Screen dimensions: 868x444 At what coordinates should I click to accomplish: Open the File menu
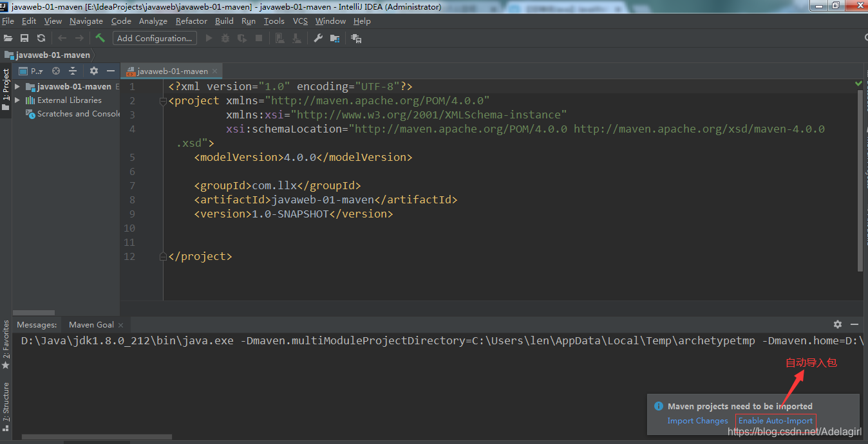(8, 21)
